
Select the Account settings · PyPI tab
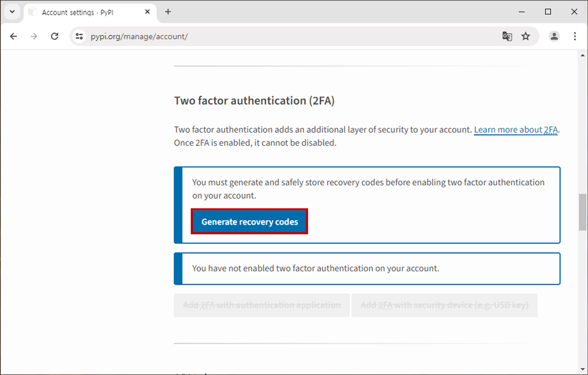click(90, 13)
